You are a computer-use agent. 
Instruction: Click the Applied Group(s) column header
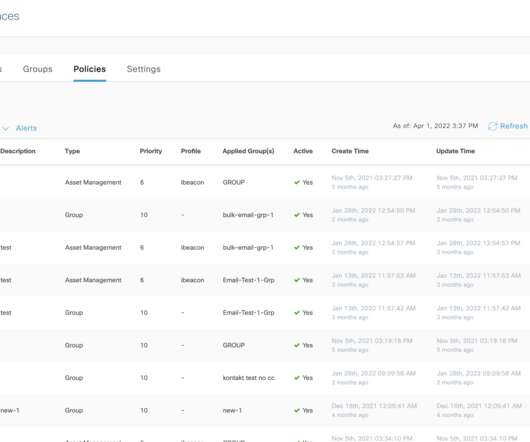248,151
